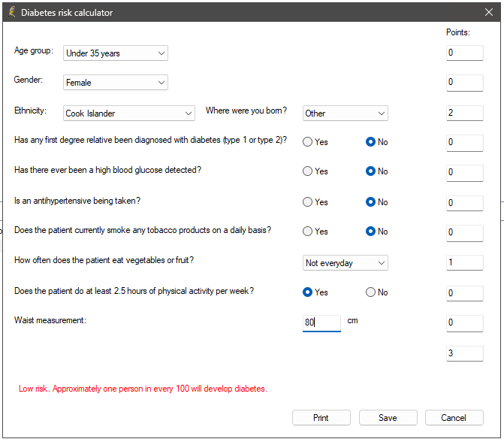Image resolution: width=504 pixels, height=442 pixels.
Task: Click the Gender points field
Action: click(464, 83)
